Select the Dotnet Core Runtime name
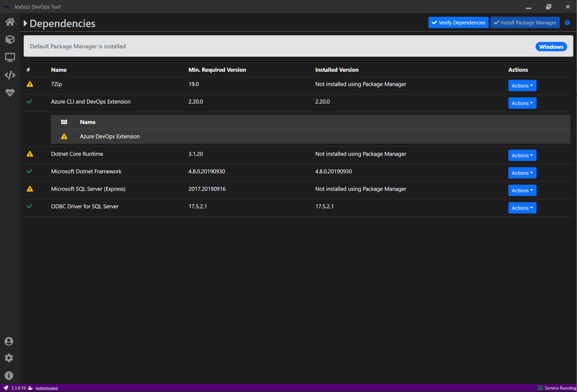The height and width of the screenshot is (392, 577). click(77, 154)
